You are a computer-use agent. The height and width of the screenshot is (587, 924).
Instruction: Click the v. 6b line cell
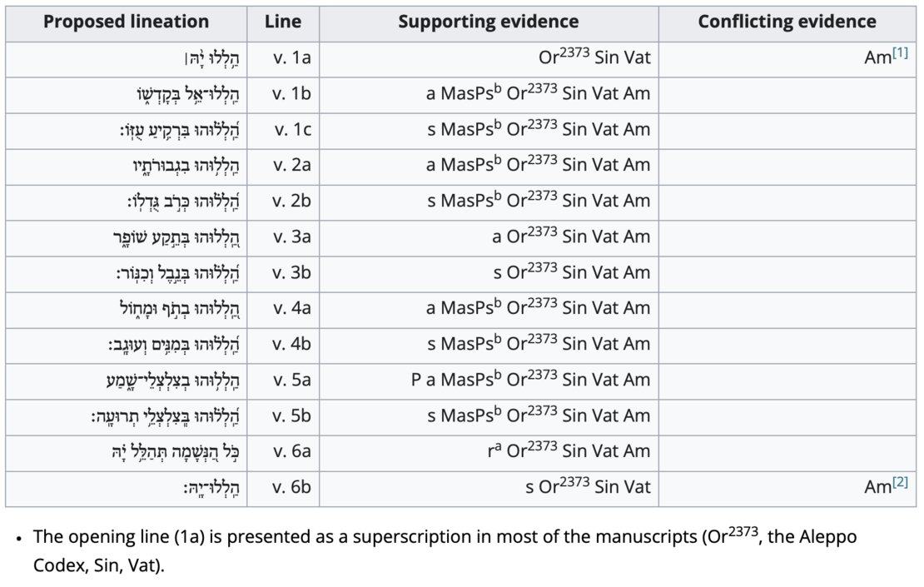(x=291, y=487)
